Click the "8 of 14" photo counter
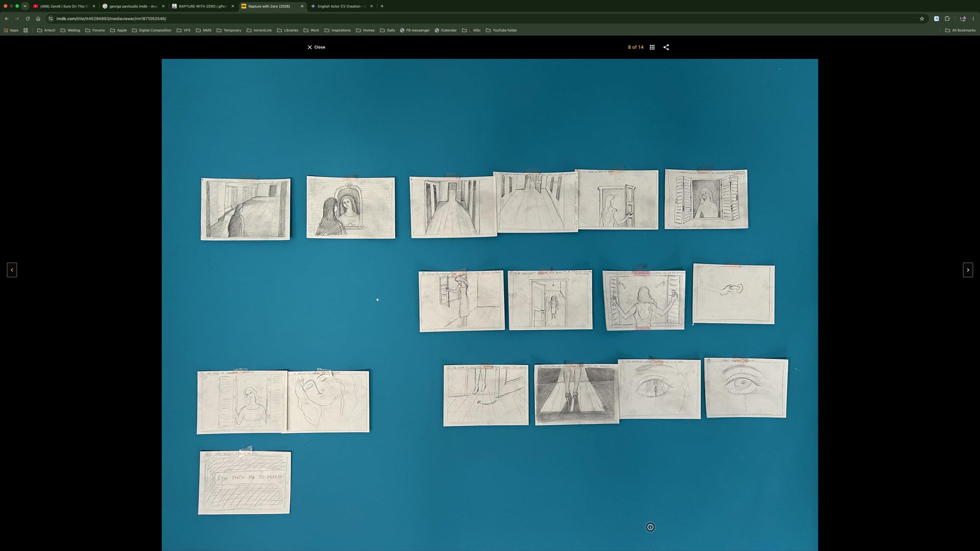980x551 pixels. pyautogui.click(x=635, y=47)
